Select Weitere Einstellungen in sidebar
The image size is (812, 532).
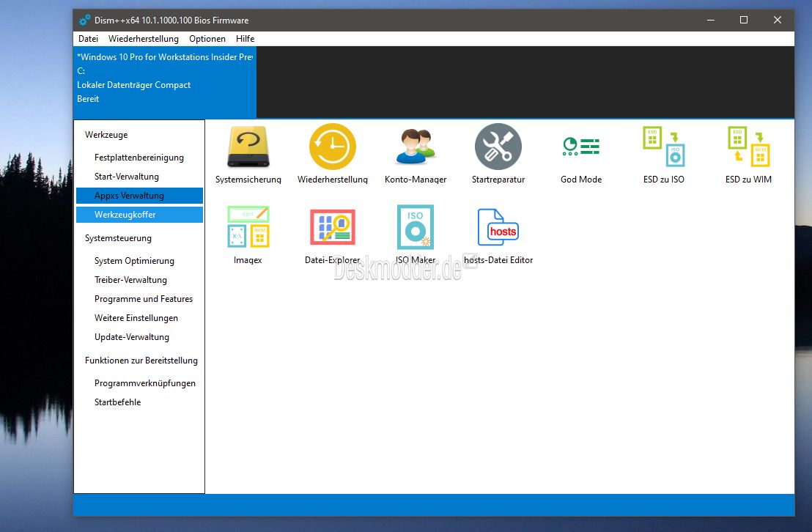click(x=139, y=318)
